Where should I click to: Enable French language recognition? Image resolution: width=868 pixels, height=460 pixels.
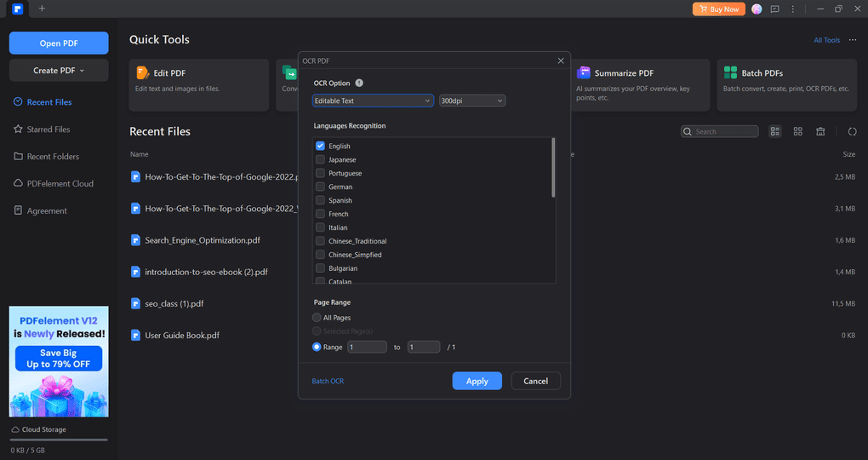click(320, 214)
